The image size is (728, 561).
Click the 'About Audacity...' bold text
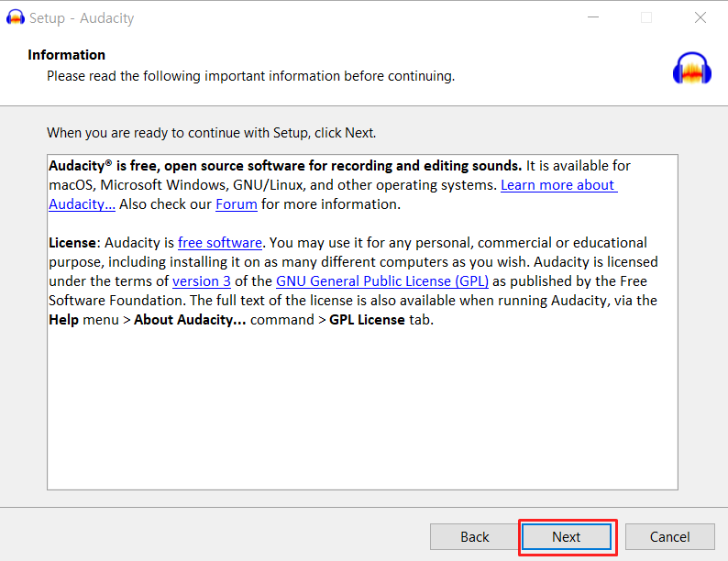click(190, 320)
